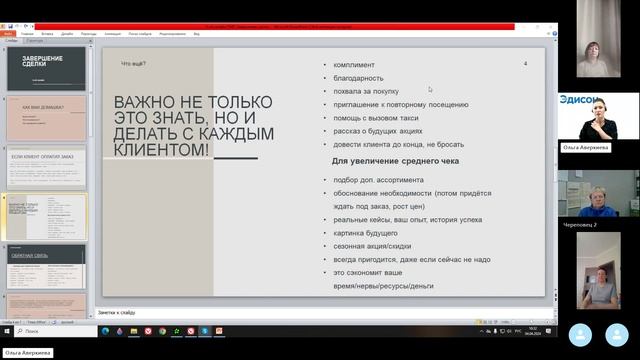Open Google Chrome from the taskbar
The width and height of the screenshot is (640, 360).
(162, 331)
